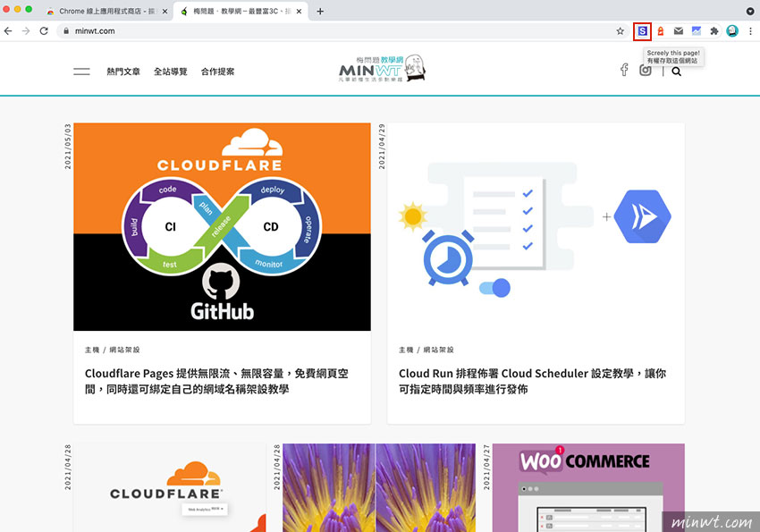Open the 全站導覽 menu
Screen dimensions: 760x532
coord(170,72)
